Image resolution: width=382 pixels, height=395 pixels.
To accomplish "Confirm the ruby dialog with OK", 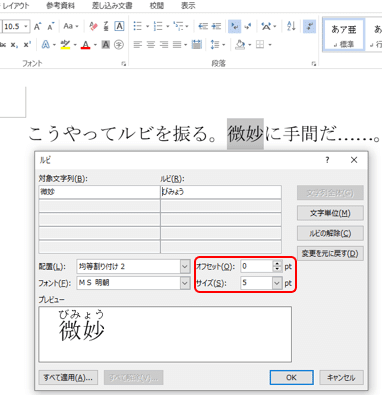I will [291, 377].
